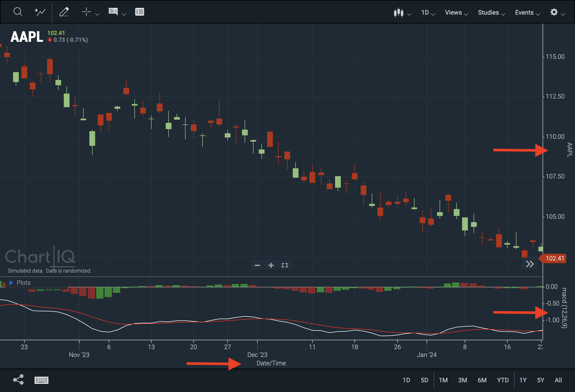575x392 pixels.
Task: Select the crosshair tool icon
Action: (x=86, y=12)
